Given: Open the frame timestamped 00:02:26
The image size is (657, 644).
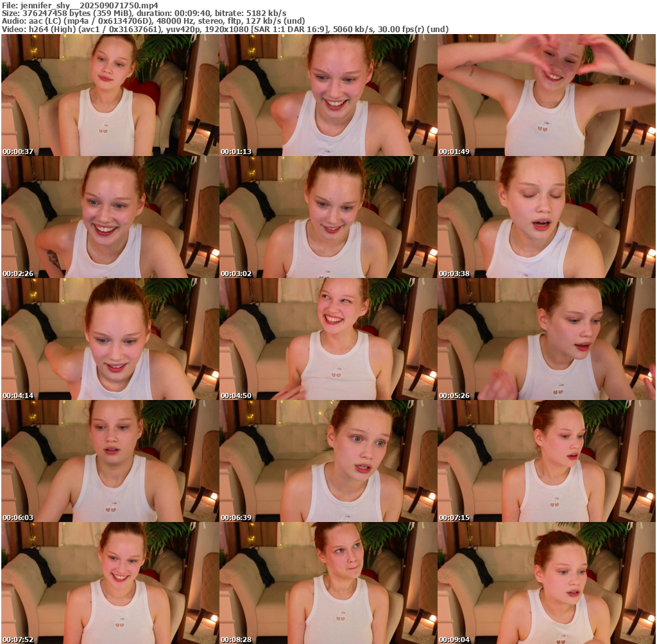Looking at the screenshot, I should pyautogui.click(x=110, y=217).
